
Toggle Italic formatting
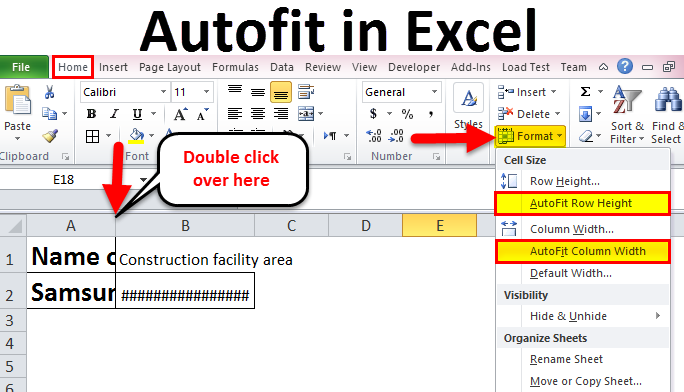[x=114, y=114]
